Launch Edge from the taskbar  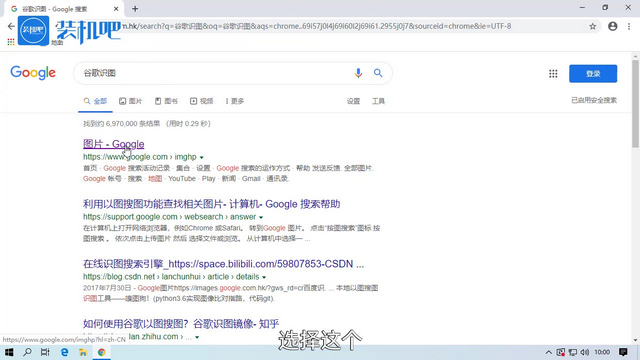(64, 352)
